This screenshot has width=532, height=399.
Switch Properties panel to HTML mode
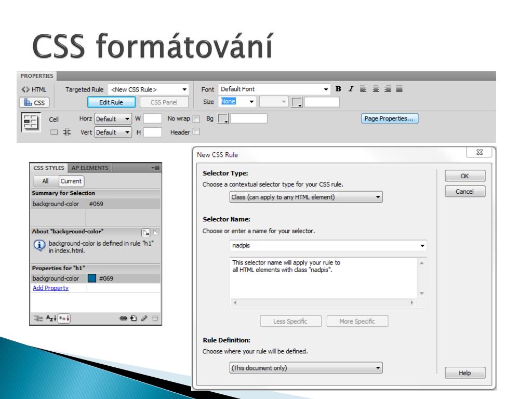click(x=34, y=89)
